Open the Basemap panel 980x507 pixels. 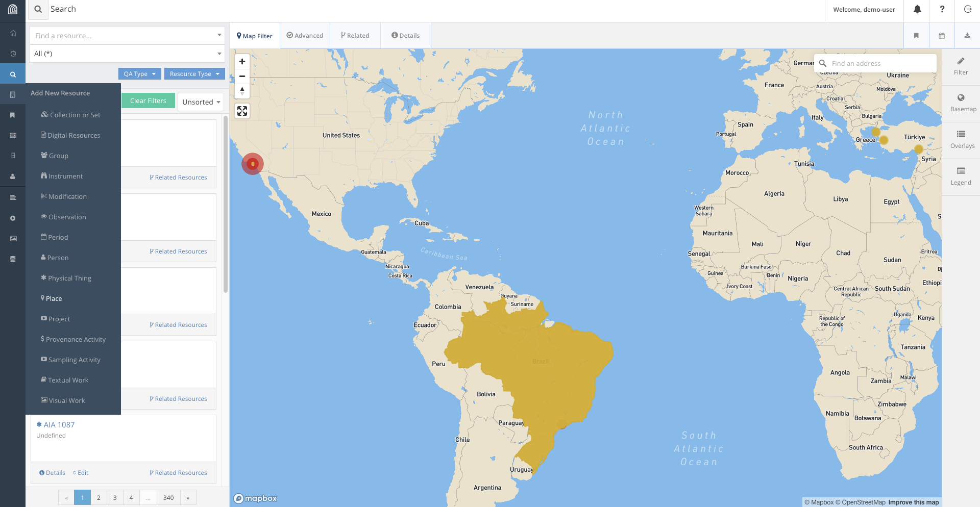(961, 103)
